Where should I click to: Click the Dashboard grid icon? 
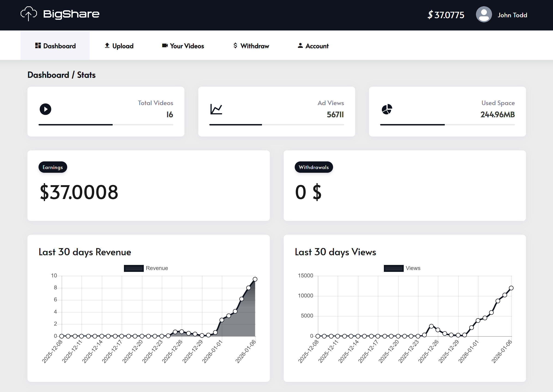coord(38,46)
